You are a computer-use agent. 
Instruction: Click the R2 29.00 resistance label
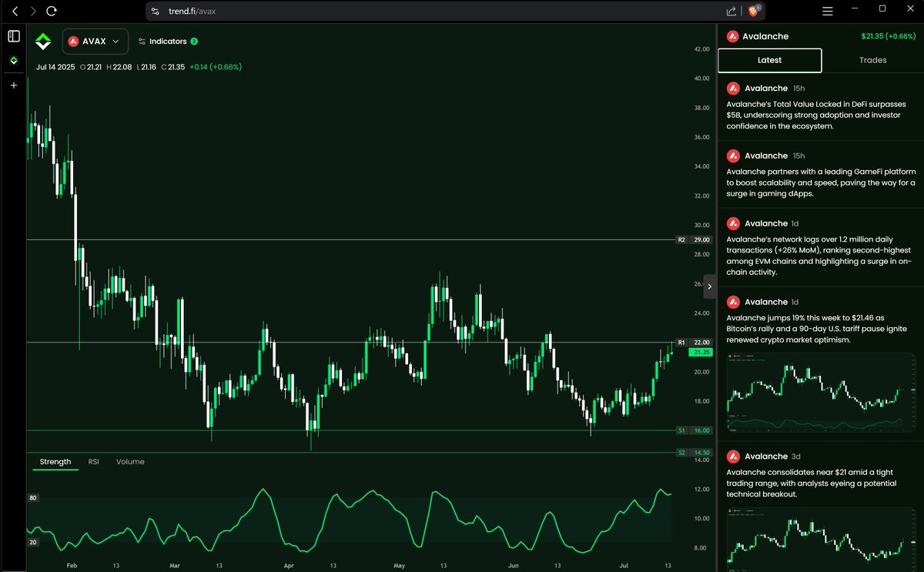[x=694, y=240]
